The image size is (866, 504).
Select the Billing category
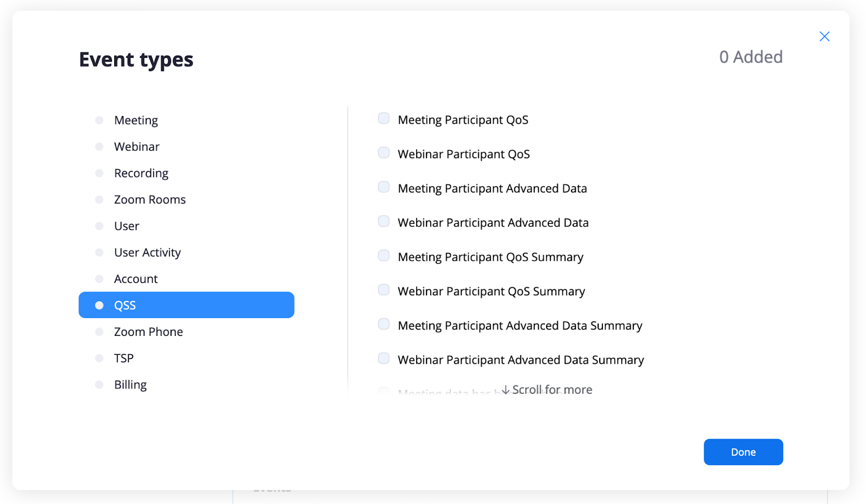[130, 384]
